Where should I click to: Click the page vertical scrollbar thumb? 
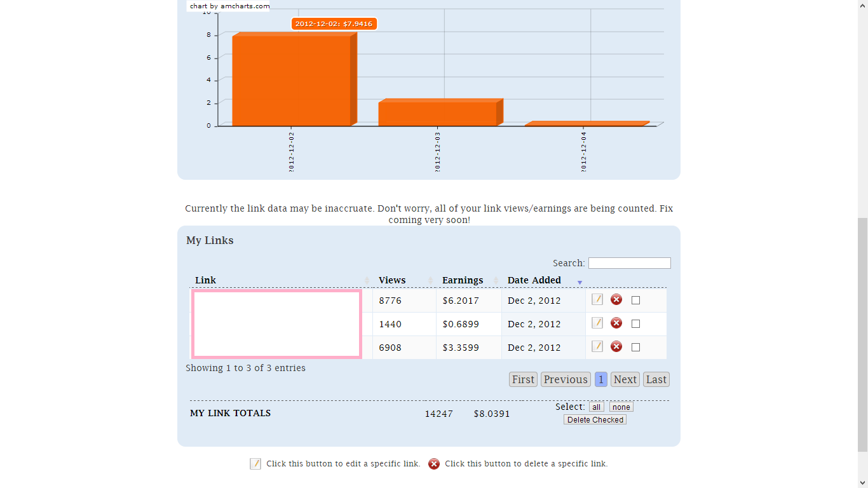(x=862, y=334)
